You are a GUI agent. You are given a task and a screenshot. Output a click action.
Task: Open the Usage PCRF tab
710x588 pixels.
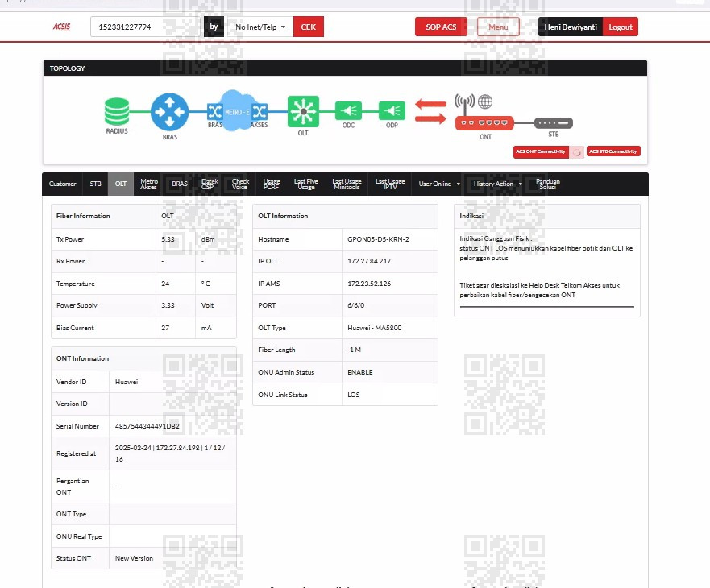click(x=272, y=184)
